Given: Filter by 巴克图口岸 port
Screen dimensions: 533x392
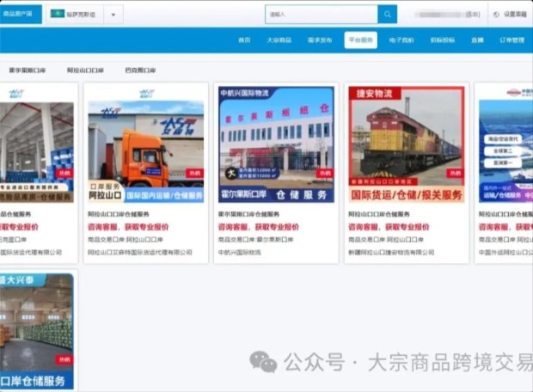Looking at the screenshot, I should pyautogui.click(x=140, y=70).
